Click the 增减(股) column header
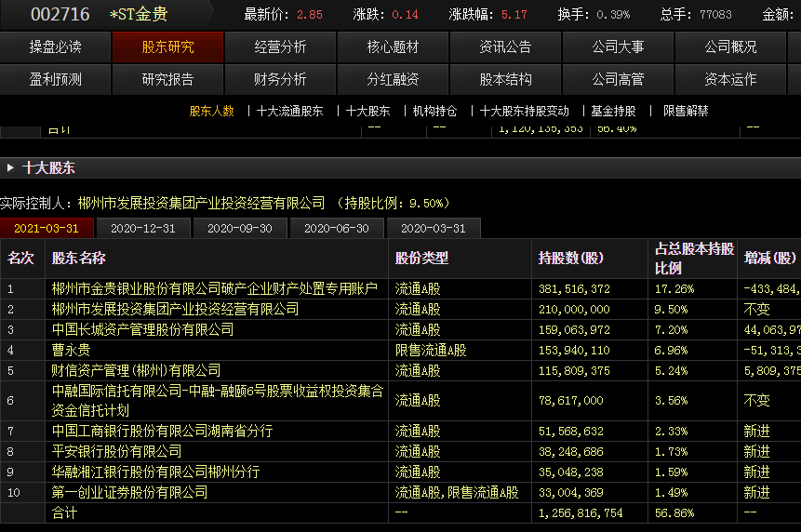This screenshot has width=801, height=532. [x=770, y=259]
